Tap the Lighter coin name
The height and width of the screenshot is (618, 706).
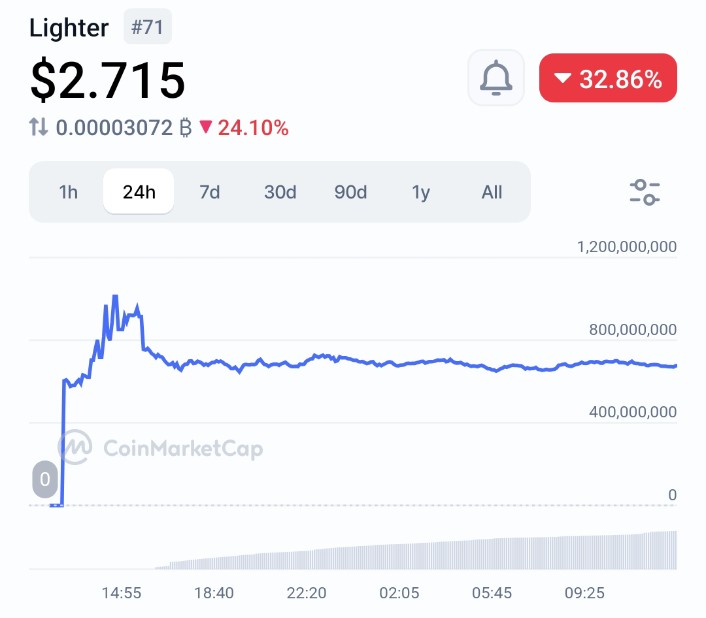(x=69, y=28)
